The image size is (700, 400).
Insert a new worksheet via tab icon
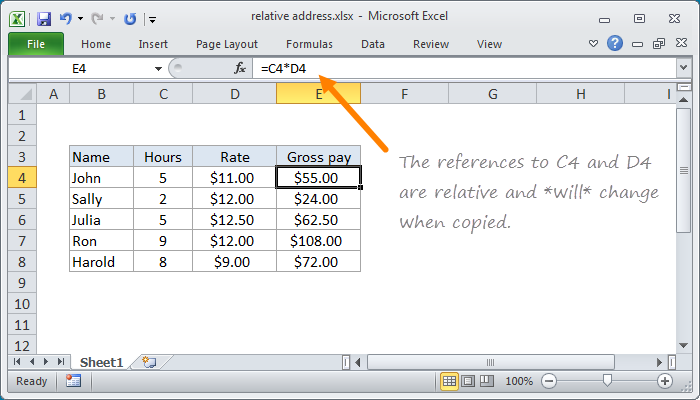point(149,361)
